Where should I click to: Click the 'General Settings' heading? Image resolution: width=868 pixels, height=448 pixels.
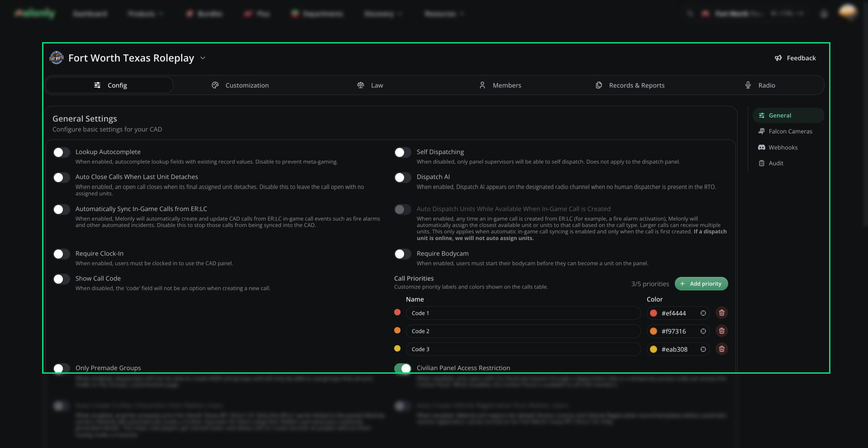85,119
